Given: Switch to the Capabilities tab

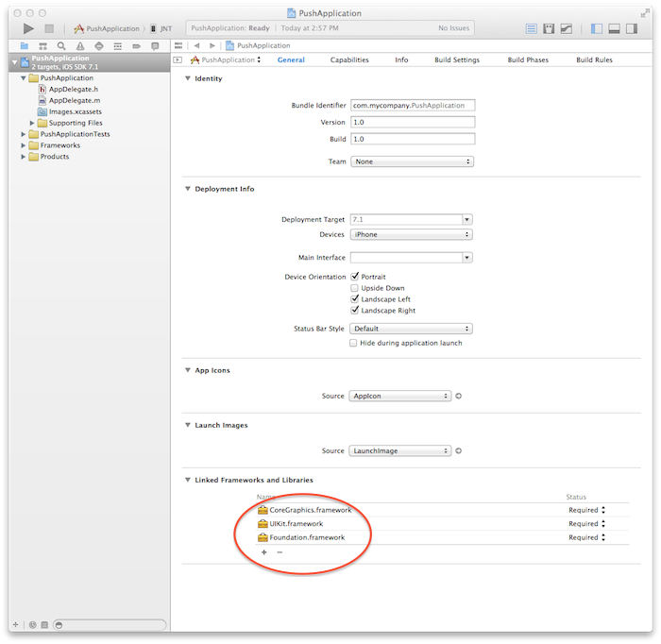Looking at the screenshot, I should pyautogui.click(x=349, y=59).
